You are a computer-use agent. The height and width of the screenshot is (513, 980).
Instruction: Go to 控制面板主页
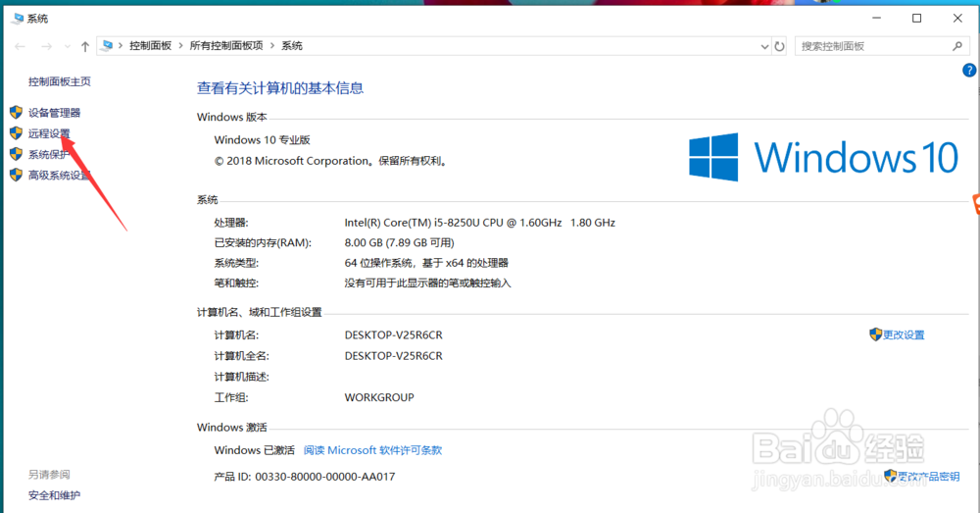[60, 81]
